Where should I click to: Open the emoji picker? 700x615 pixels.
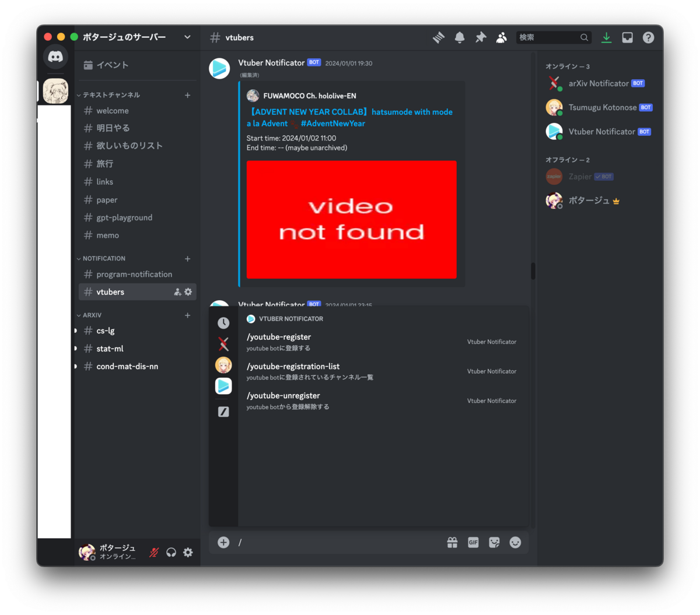[x=515, y=542]
